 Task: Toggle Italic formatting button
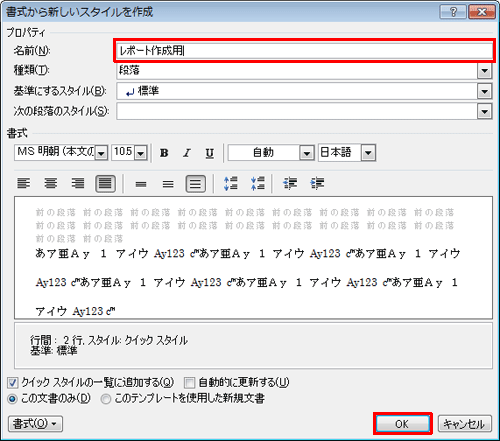[x=187, y=153]
